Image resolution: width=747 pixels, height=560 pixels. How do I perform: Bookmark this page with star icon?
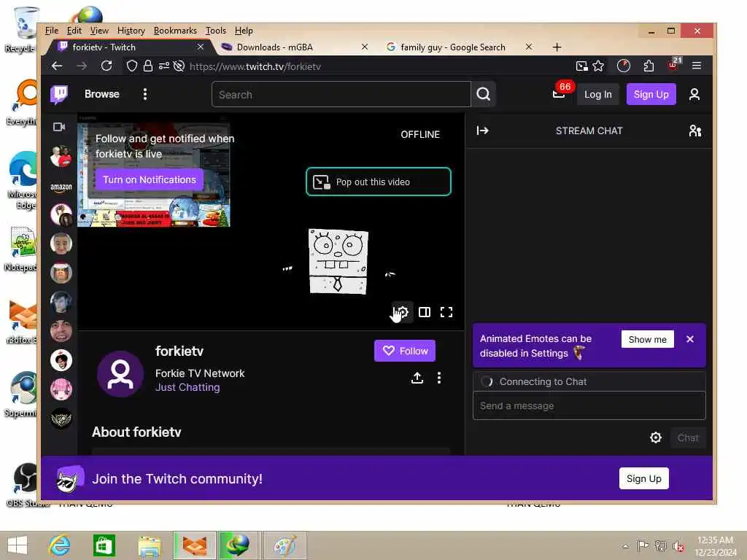click(598, 66)
